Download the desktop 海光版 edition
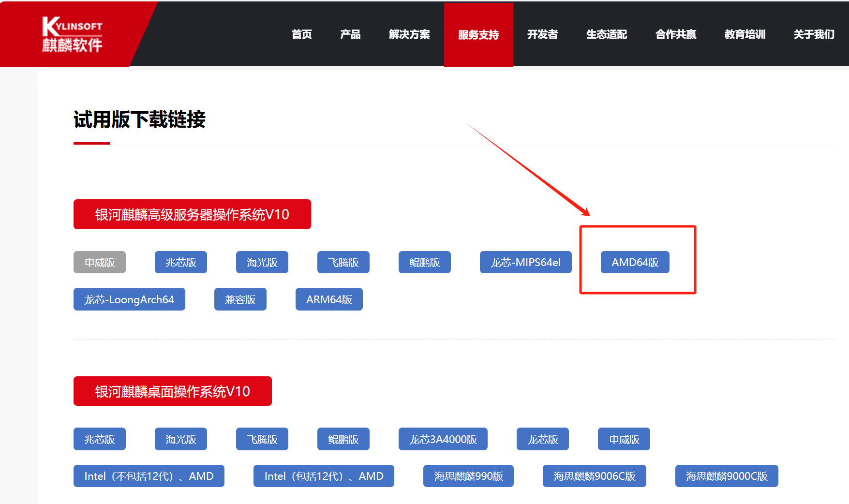This screenshot has width=849, height=504. point(181,439)
